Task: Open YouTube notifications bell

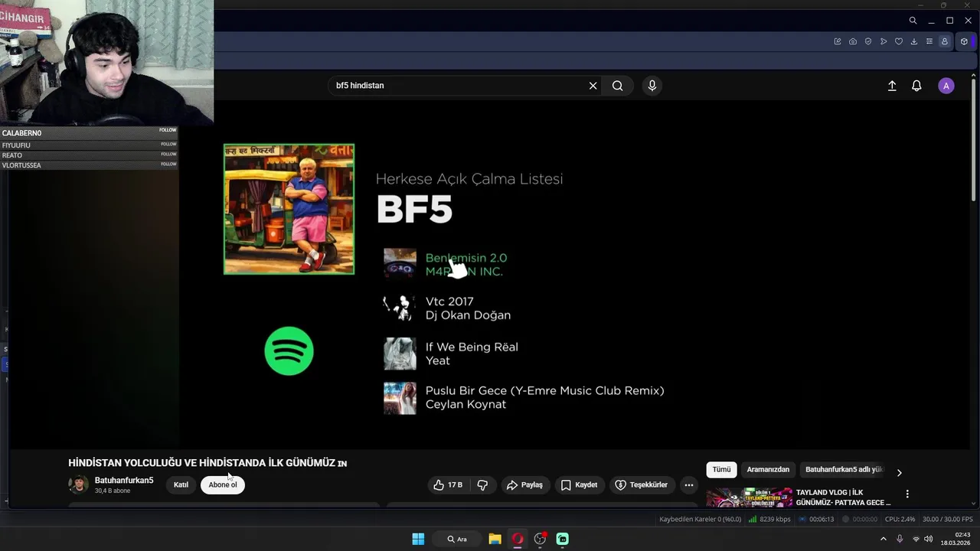Action: (916, 86)
